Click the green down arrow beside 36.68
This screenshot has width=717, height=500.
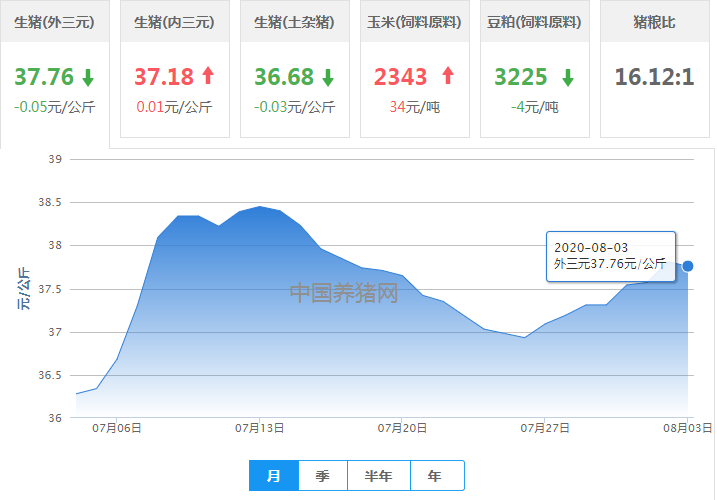tap(328, 77)
